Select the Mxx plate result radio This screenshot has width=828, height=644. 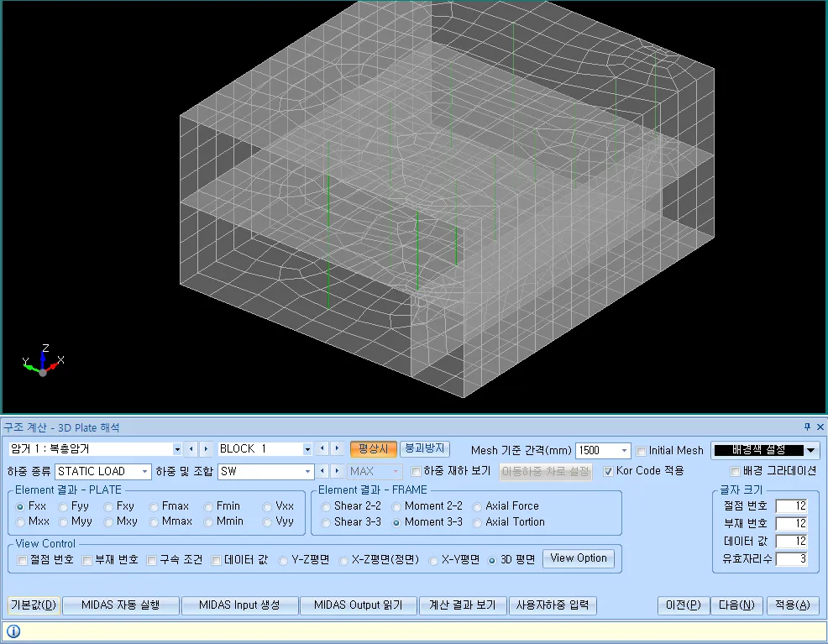[20, 522]
